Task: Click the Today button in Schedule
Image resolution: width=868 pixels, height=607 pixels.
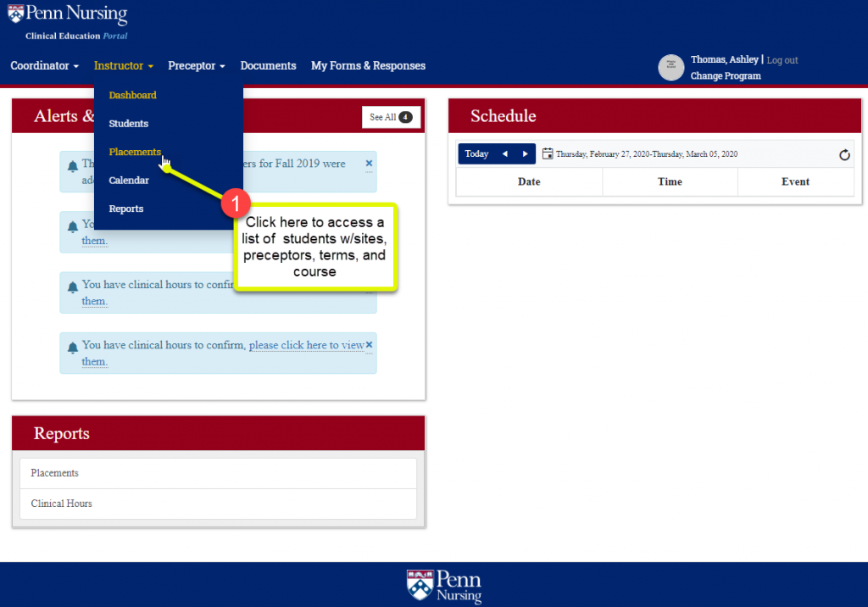Action: pos(476,154)
